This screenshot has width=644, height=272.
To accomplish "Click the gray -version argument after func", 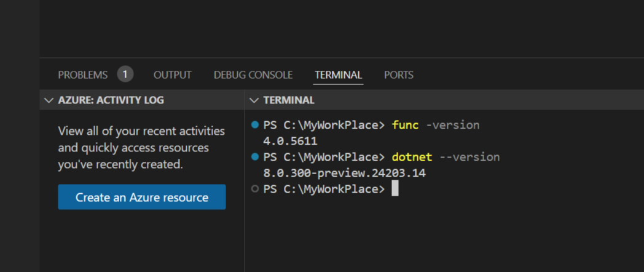I will coord(452,125).
